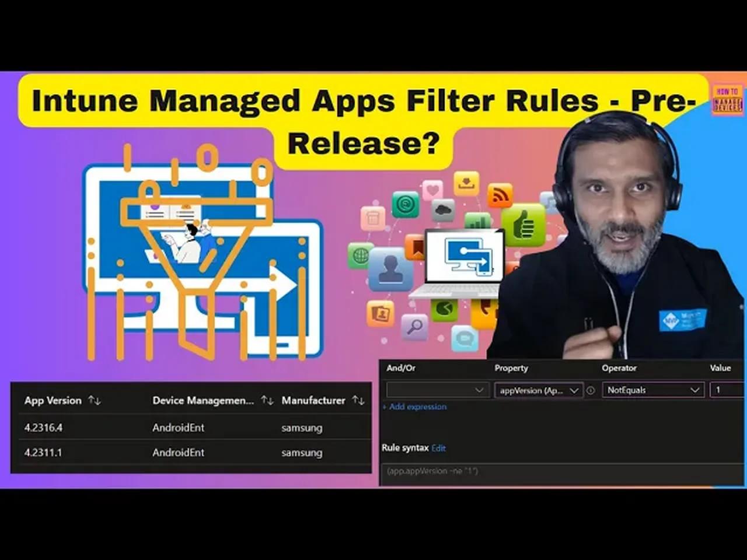The height and width of the screenshot is (560, 747).
Task: Expand the appVersion Property dropdown
Action: pos(537,390)
